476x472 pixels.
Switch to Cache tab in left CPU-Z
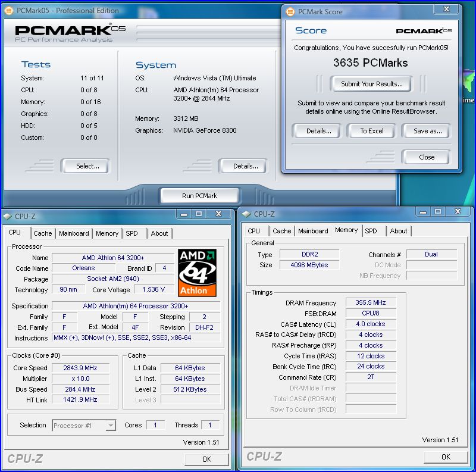42,233
